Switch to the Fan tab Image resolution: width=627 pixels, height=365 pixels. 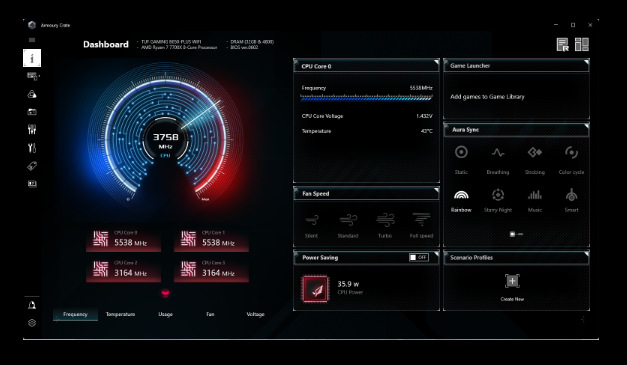[210, 314]
